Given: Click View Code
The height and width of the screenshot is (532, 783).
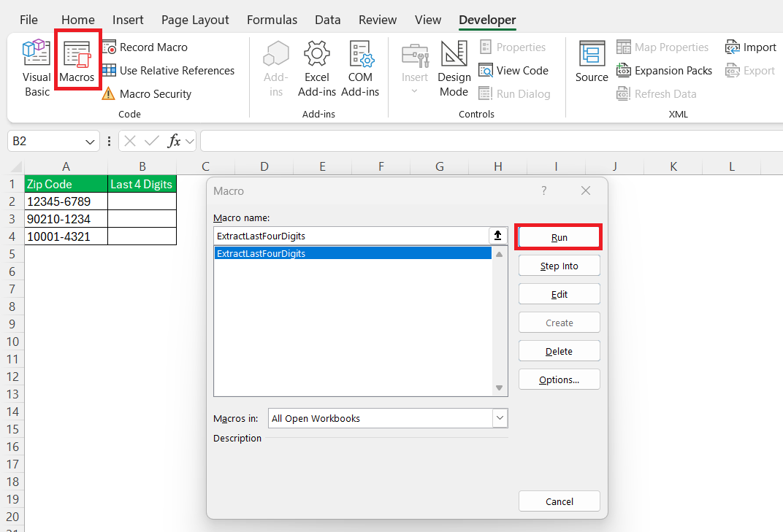Looking at the screenshot, I should pos(513,71).
